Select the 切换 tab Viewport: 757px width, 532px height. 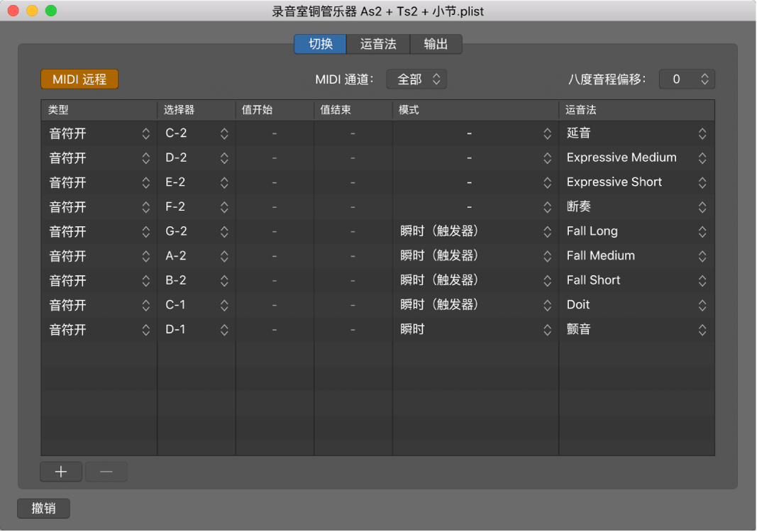click(x=319, y=43)
